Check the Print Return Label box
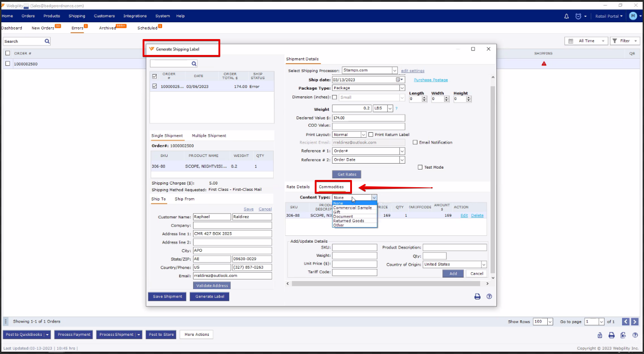The image size is (644, 354). click(x=371, y=135)
